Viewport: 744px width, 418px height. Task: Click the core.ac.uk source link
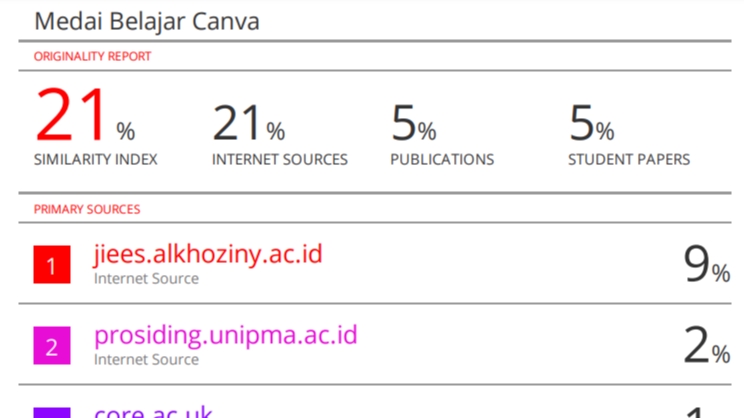click(153, 411)
